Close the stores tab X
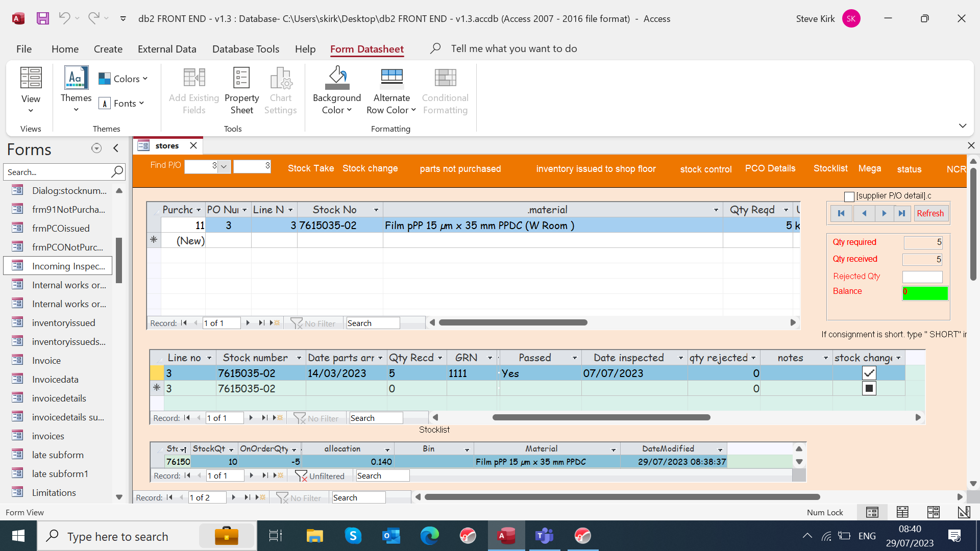Viewport: 980px width, 551px height. click(193, 146)
